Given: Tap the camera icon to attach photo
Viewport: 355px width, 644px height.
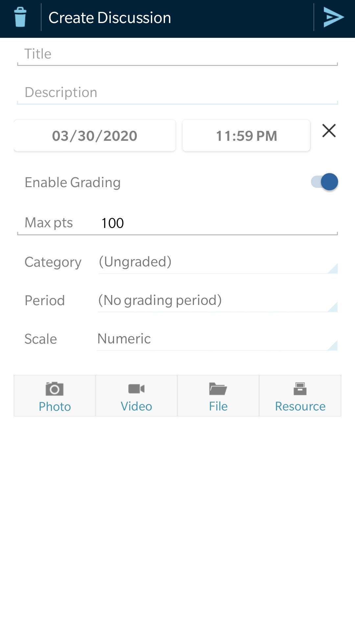Looking at the screenshot, I should 55,389.
